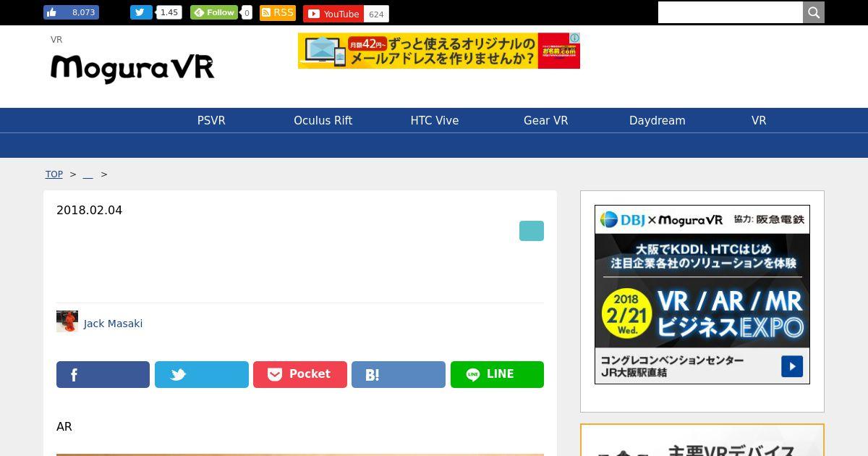Share article on Facebook
The width and height of the screenshot is (868, 456).
(103, 374)
